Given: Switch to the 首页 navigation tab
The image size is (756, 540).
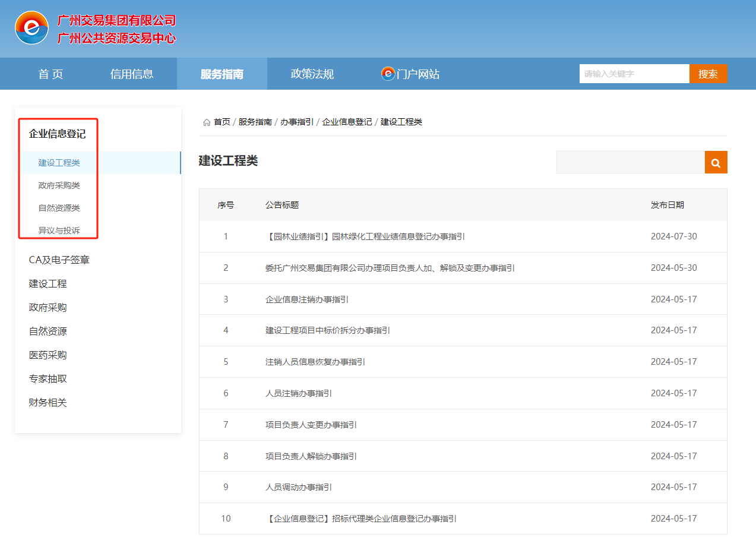Looking at the screenshot, I should pos(50,73).
